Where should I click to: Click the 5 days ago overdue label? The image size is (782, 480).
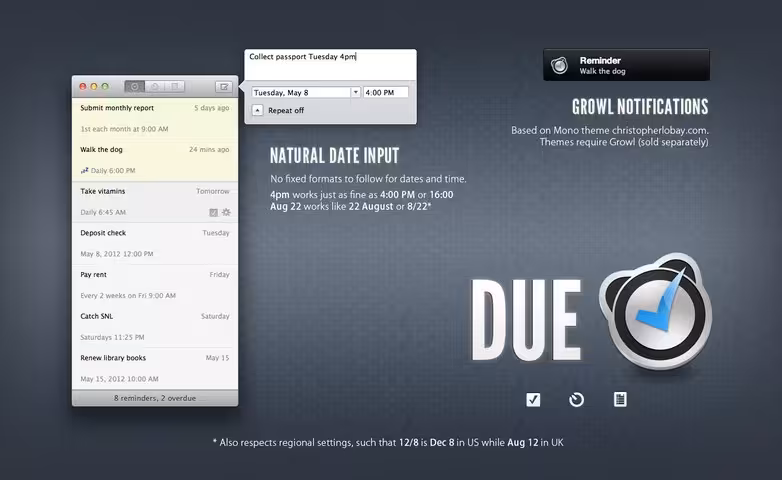pyautogui.click(x=211, y=108)
